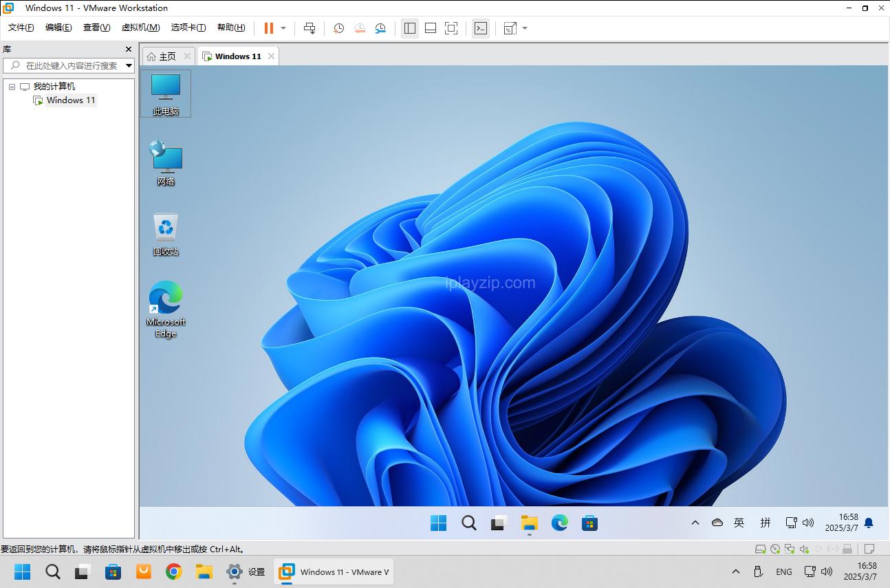Enter full screen mode from the toolbar
The height and width of the screenshot is (588, 890).
(451, 28)
